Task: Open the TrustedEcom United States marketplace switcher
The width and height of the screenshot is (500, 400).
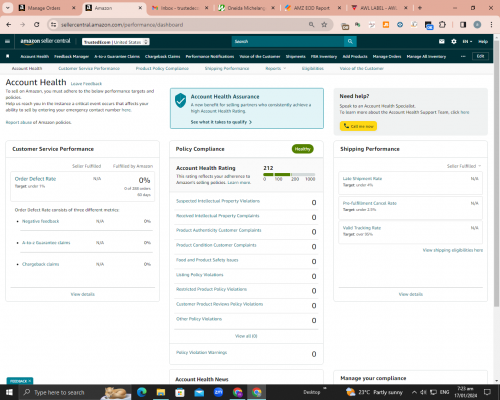Action: tap(116, 42)
